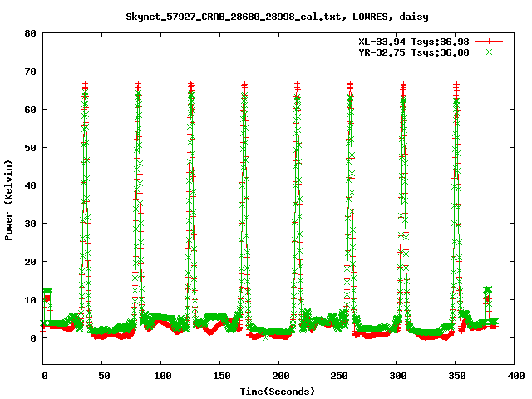Click the y-axis tick label 60
Viewport: 532px width, 399px height.
coord(31,110)
